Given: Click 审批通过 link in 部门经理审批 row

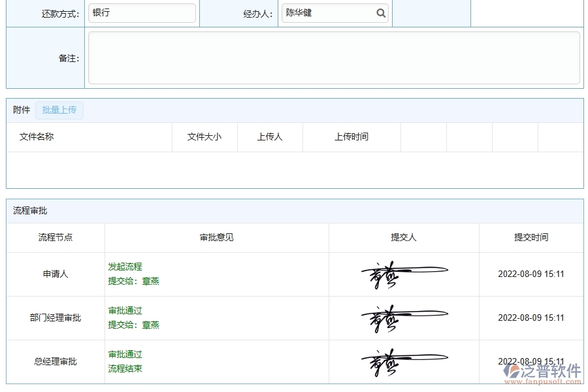Looking at the screenshot, I should (124, 310).
